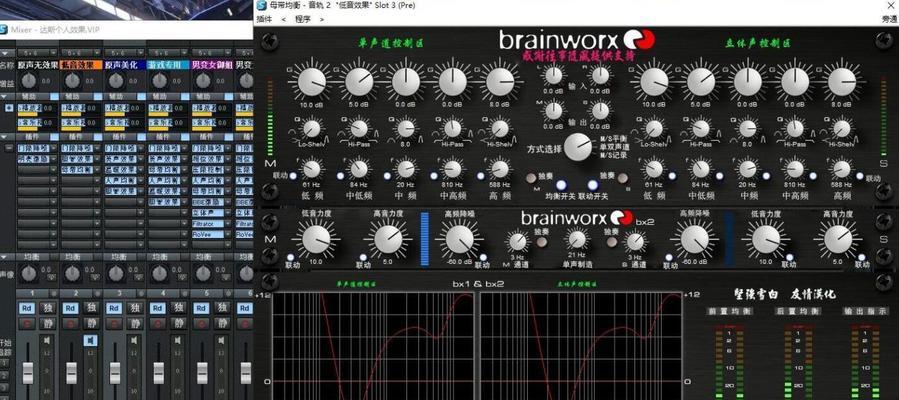The width and height of the screenshot is (899, 400).
Task: Select the 原声美化 track name
Action: (x=125, y=65)
